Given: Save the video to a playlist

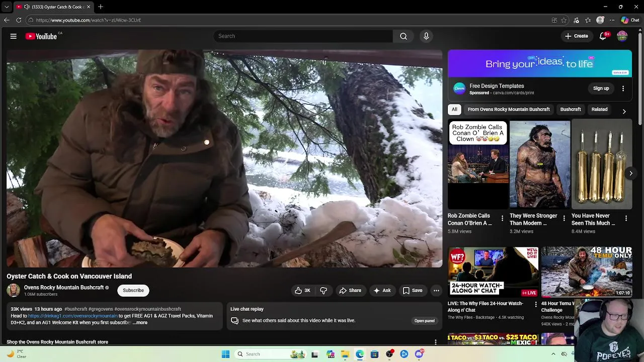Looking at the screenshot, I should point(413,291).
